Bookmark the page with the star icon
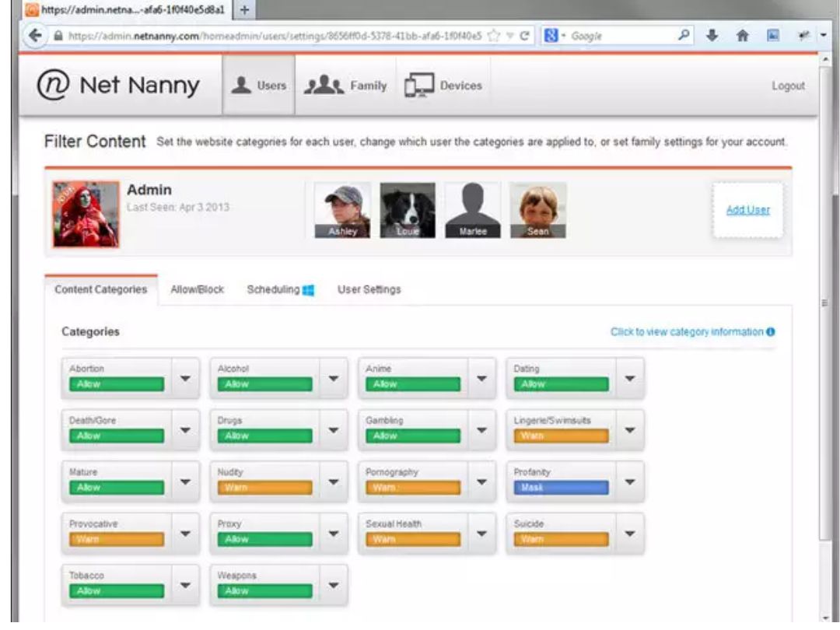Screen dimensions: 840x630 [x=494, y=36]
